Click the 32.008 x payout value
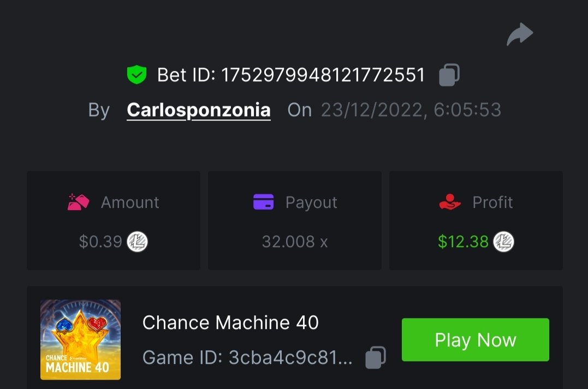 tap(295, 242)
